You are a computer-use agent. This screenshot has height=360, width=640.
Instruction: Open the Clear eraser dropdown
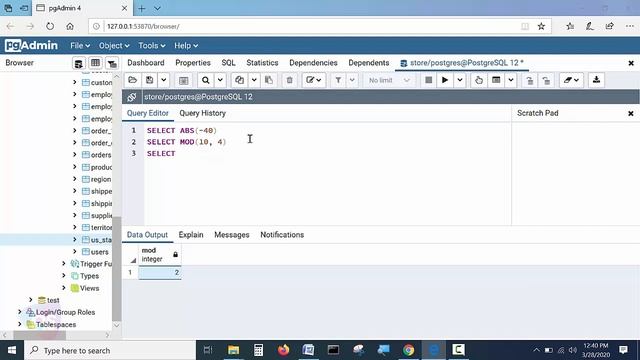pyautogui.click(x=571, y=80)
